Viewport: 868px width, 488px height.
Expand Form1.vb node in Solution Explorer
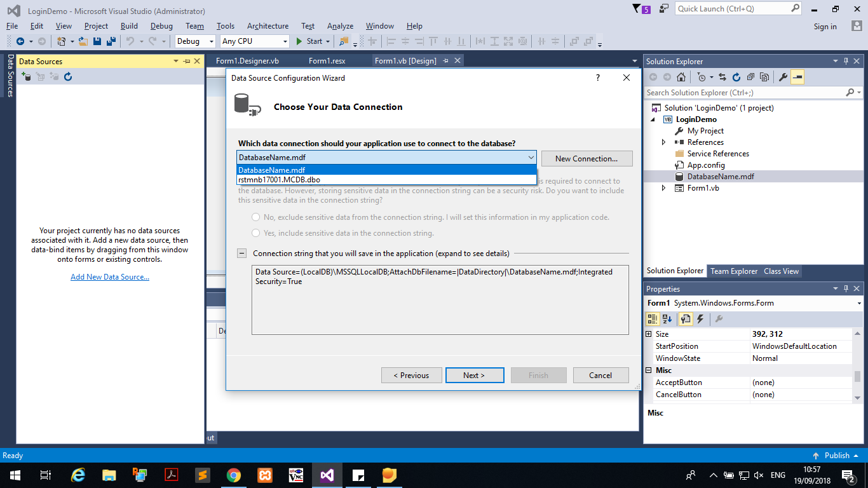[664, 188]
